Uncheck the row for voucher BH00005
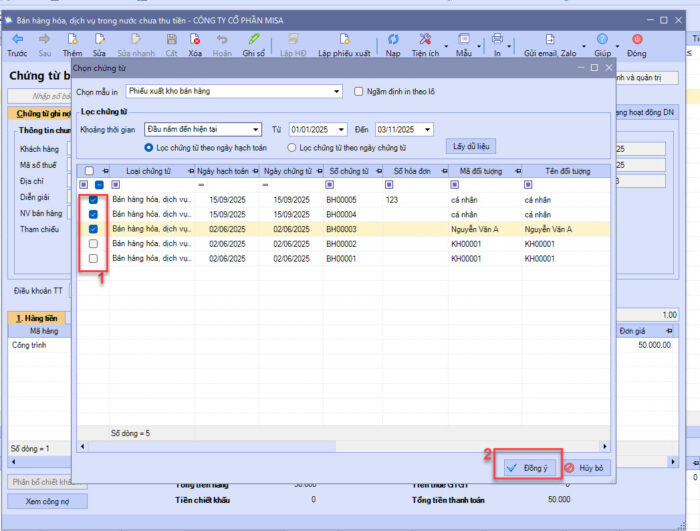Viewport: 700px width, 531px height. [93, 200]
